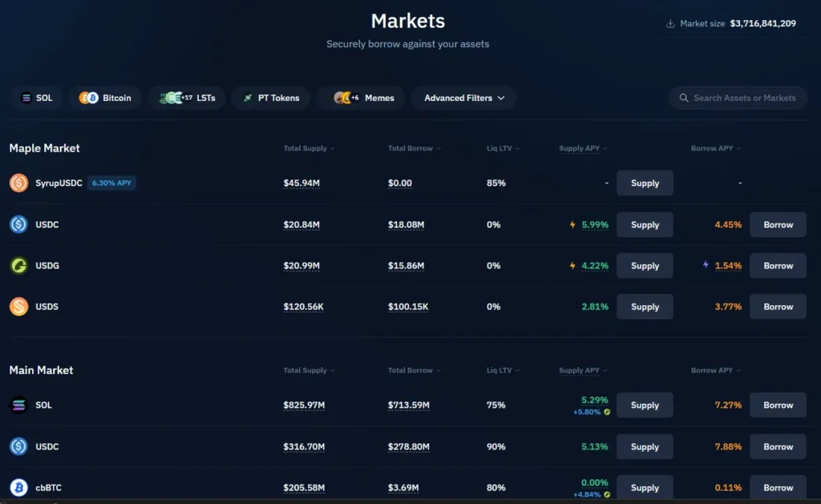
Task: Sort Main Market by Liq LTV
Action: [503, 370]
